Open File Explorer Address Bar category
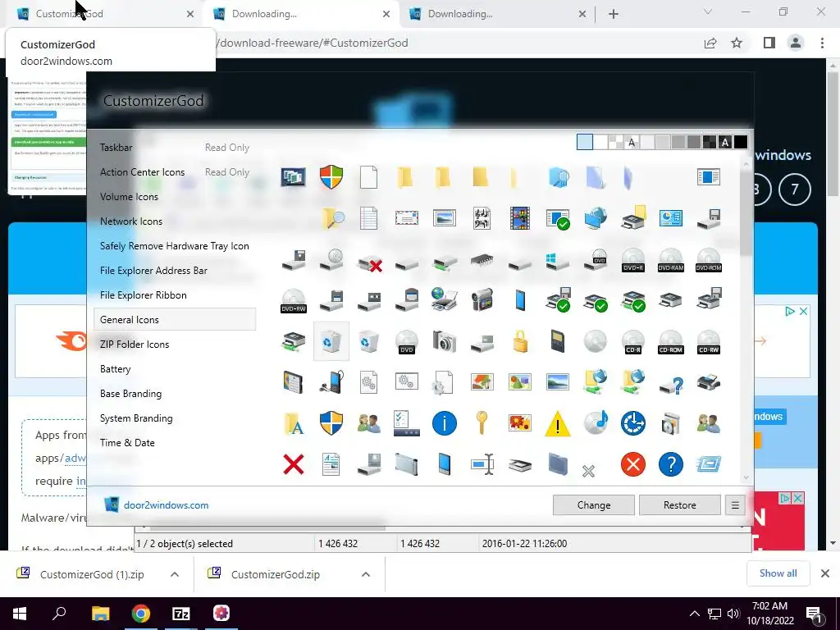The width and height of the screenshot is (840, 630). 153,271
